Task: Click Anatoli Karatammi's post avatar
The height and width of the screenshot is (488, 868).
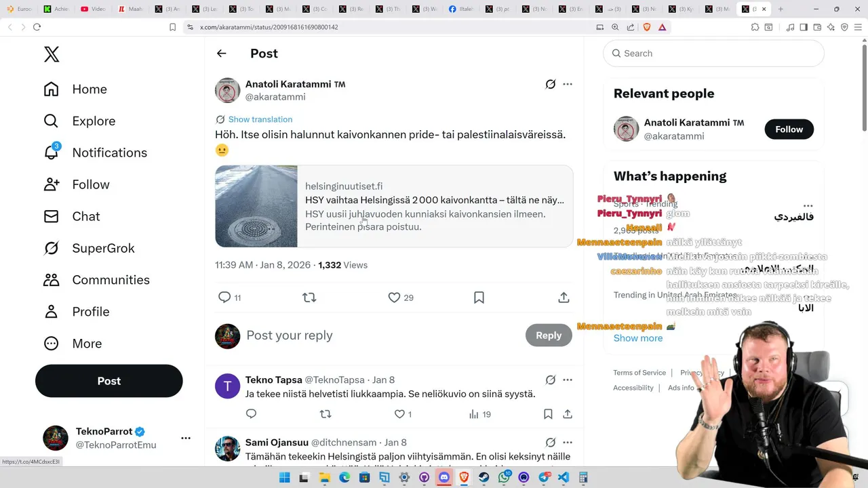Action: point(228,90)
